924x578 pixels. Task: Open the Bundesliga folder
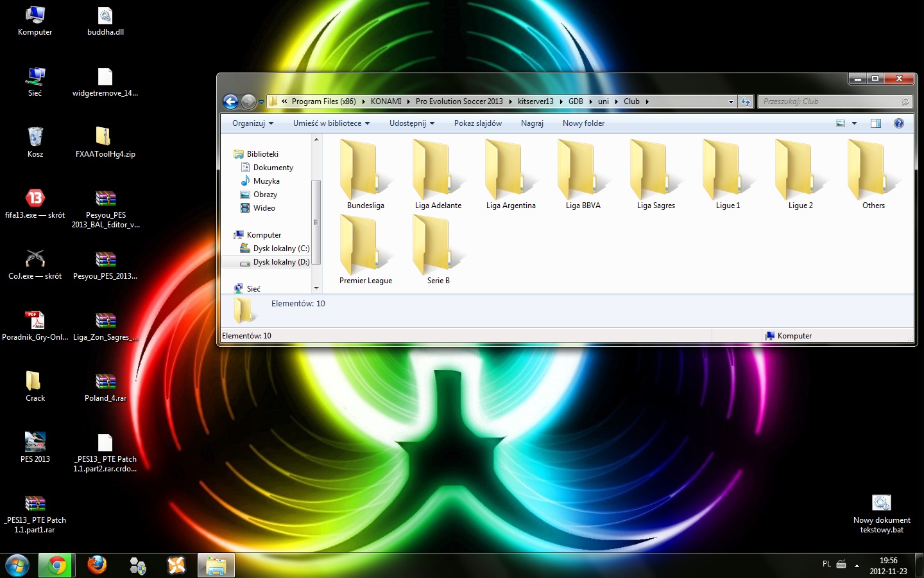(366, 175)
